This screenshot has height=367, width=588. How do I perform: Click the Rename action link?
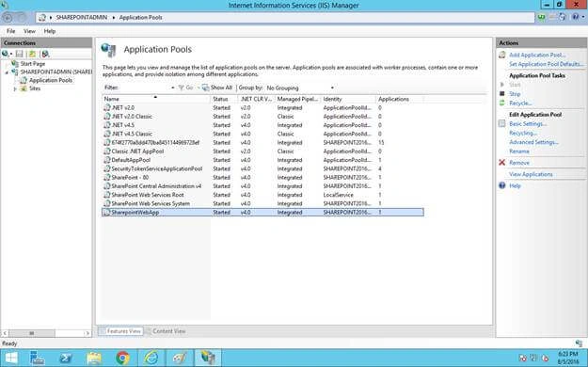[x=519, y=152]
